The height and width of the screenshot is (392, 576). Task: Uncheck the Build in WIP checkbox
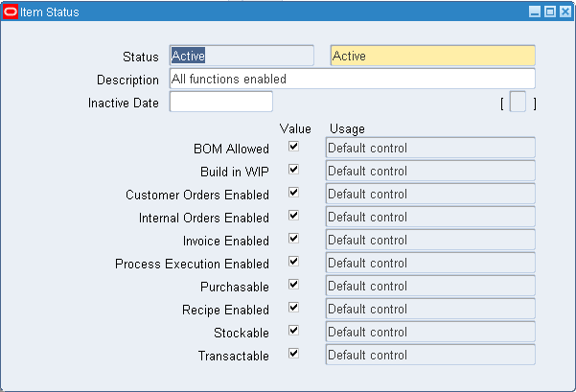(294, 171)
